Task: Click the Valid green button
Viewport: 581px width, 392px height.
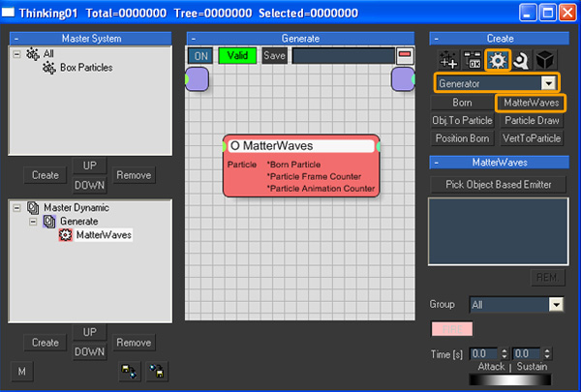Action: (x=237, y=56)
